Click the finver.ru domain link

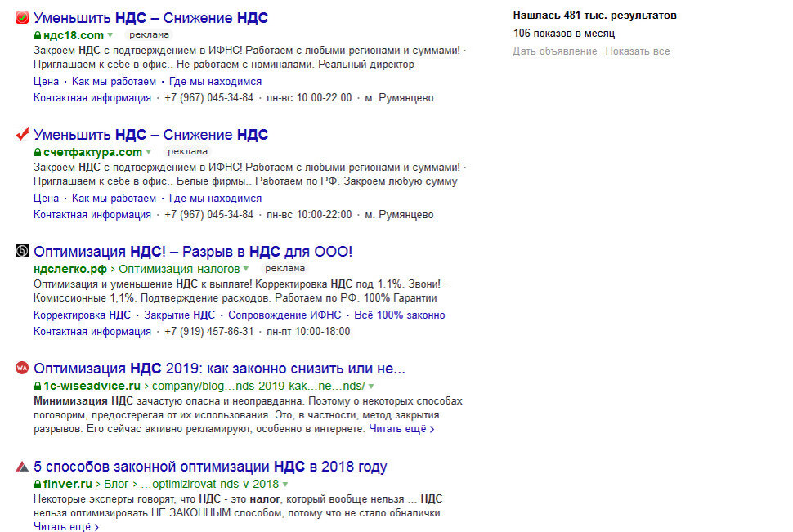coord(68,484)
